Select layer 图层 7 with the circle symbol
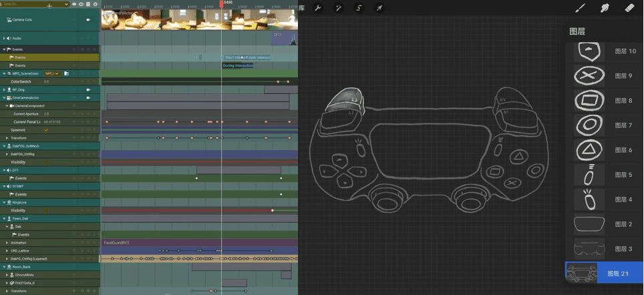644x295 pixels. pos(604,125)
